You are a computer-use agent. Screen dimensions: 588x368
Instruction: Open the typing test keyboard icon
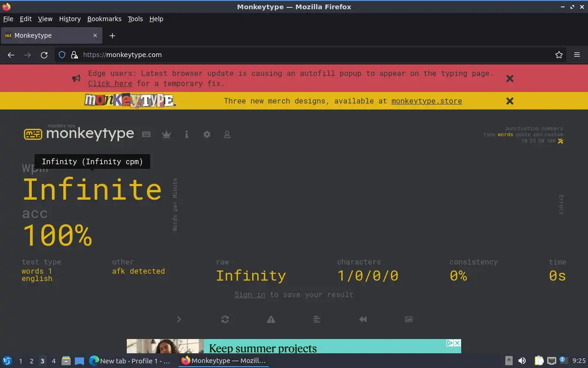point(146,134)
